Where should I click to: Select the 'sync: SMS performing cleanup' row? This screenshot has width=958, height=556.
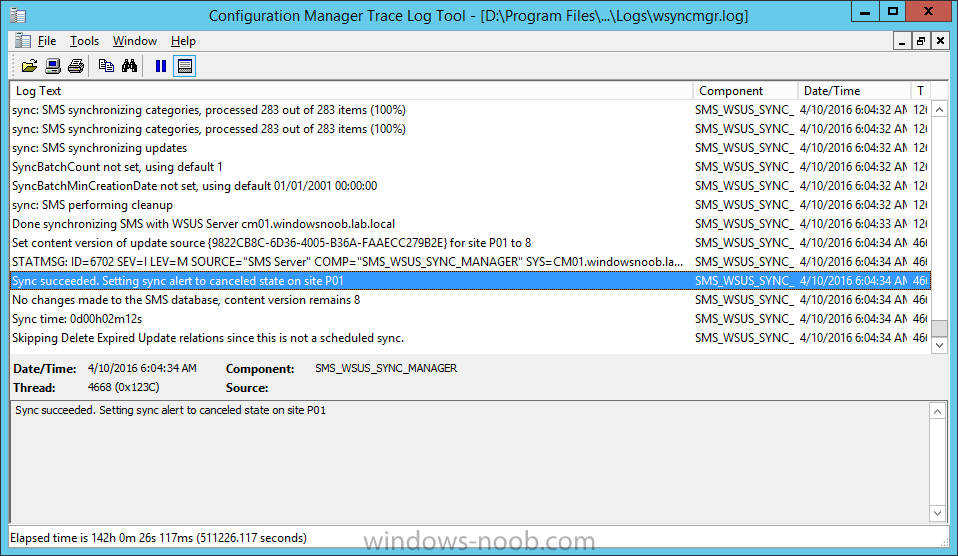(x=470, y=205)
